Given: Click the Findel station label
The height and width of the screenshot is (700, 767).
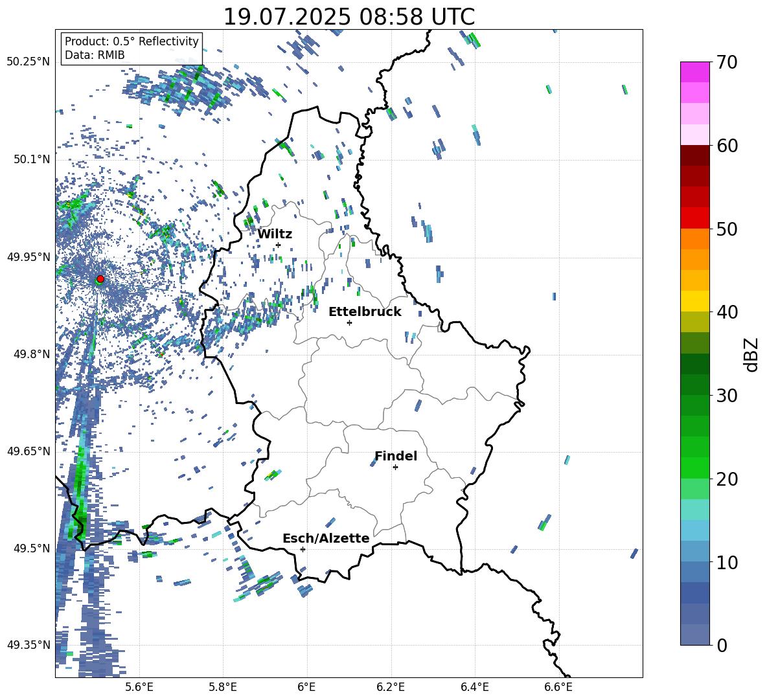Looking at the screenshot, I should click(396, 456).
